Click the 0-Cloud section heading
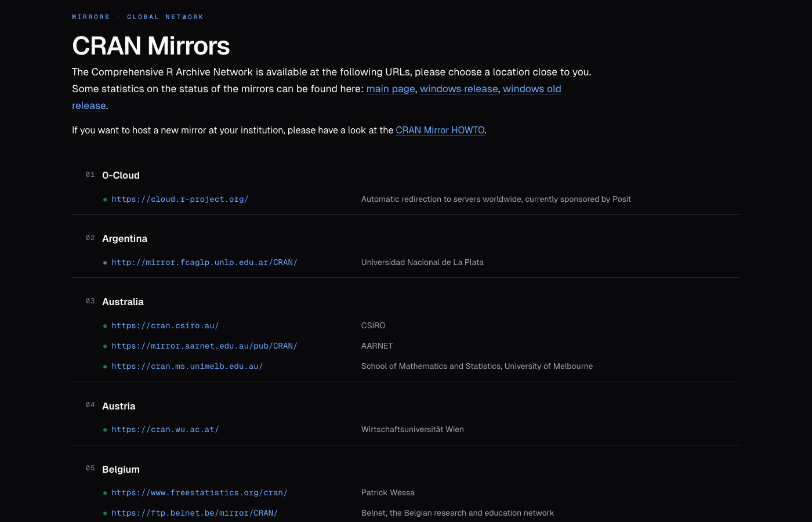Viewport: 812px width, 522px height. 121,175
